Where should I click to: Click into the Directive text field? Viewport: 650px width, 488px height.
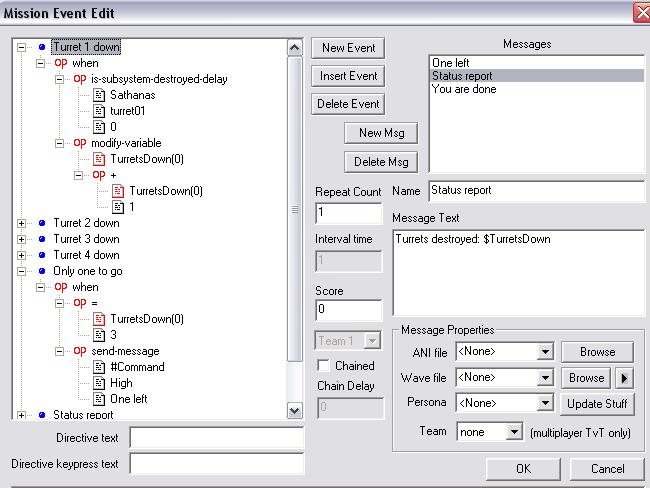pos(216,438)
